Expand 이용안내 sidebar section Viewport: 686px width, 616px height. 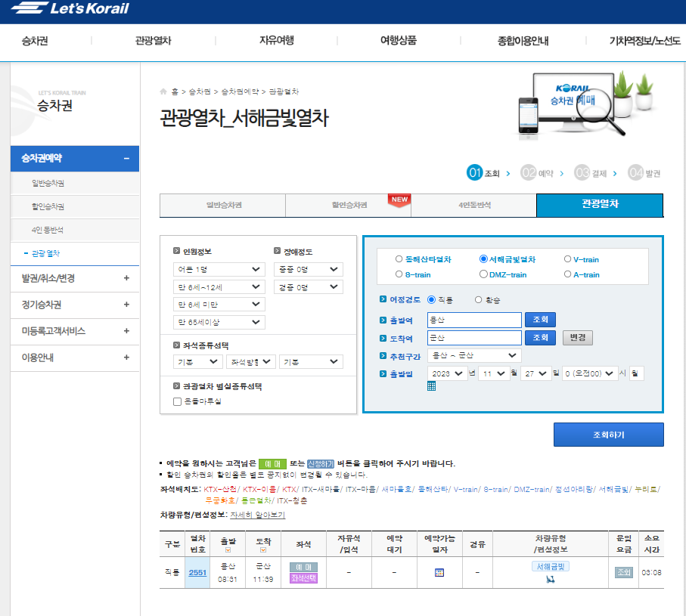(x=126, y=358)
